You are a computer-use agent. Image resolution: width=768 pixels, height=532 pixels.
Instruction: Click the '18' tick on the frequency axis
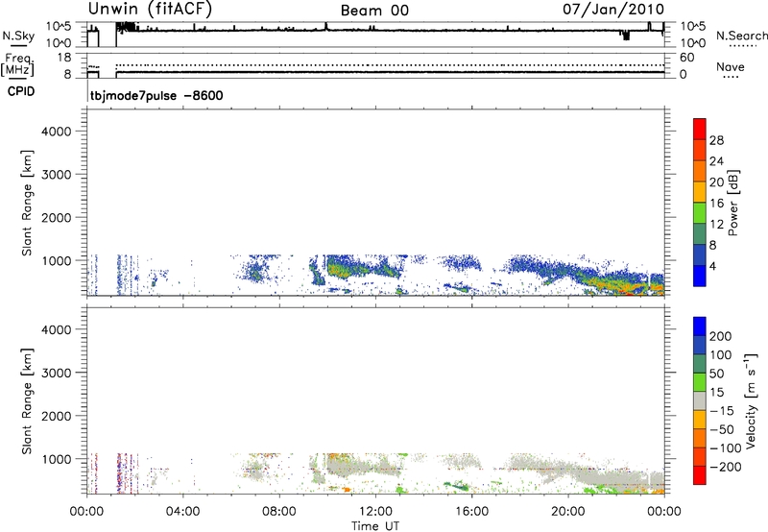(64, 58)
